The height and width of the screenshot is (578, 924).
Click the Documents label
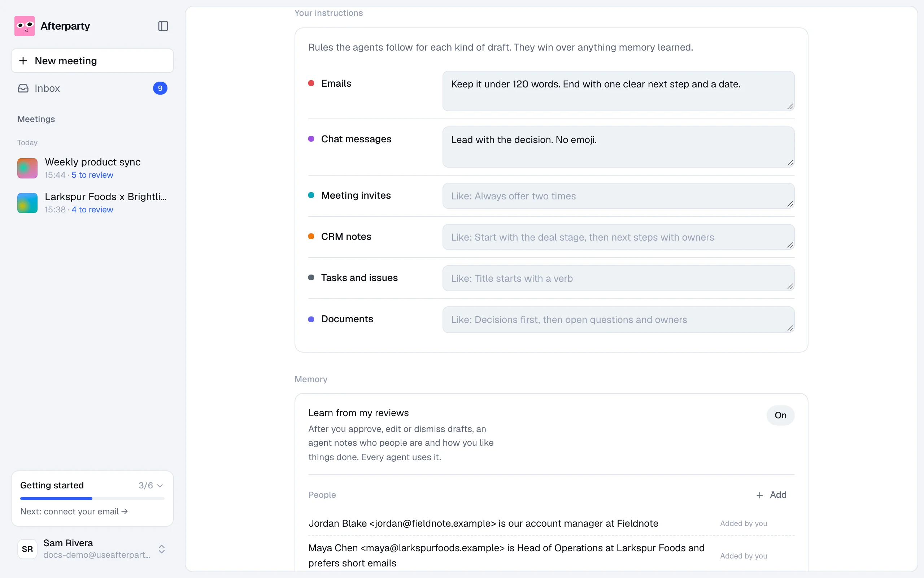[x=347, y=319]
